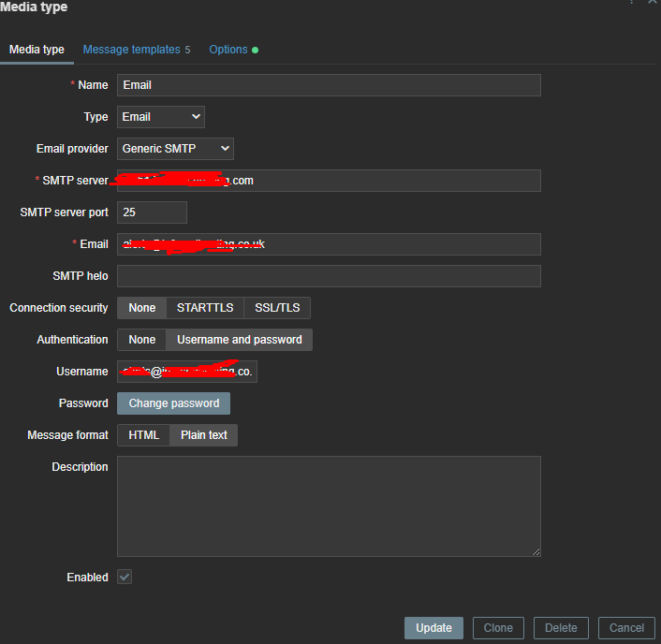
Task: Click the SMTP helo input field
Action: tap(329, 276)
